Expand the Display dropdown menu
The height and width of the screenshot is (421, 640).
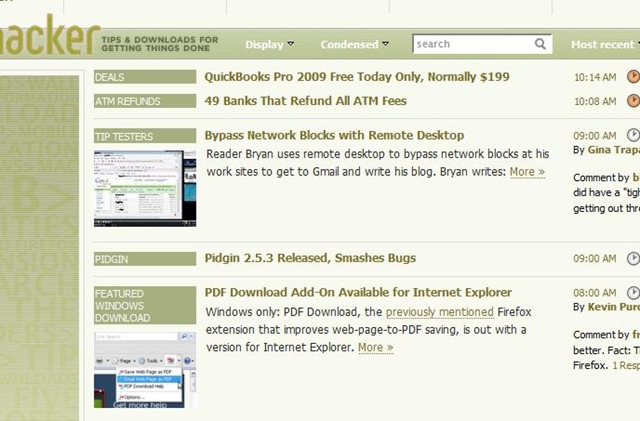269,44
